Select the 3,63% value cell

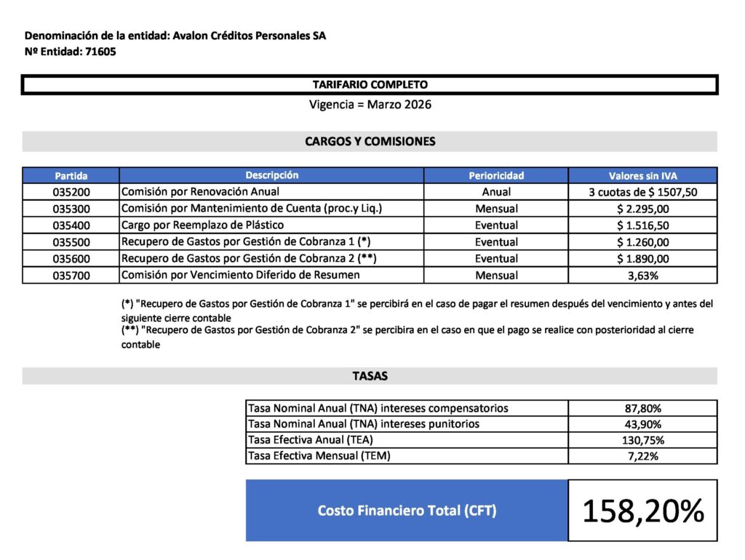click(x=642, y=276)
